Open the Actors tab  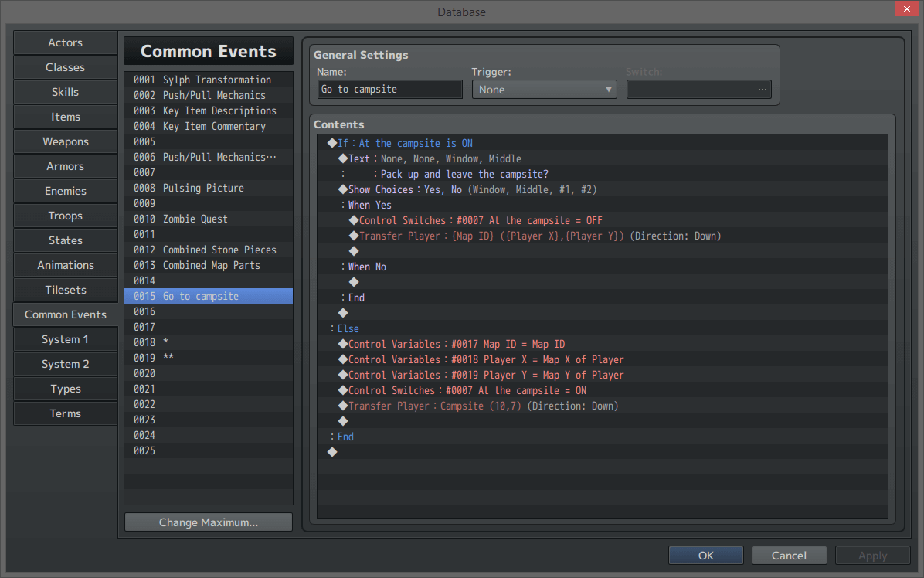tap(66, 42)
